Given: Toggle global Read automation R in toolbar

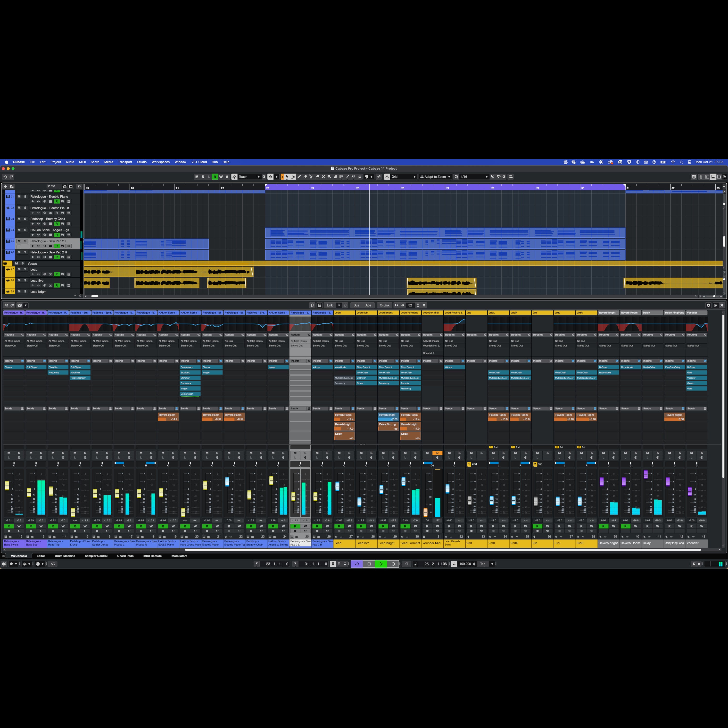Looking at the screenshot, I should [215, 177].
